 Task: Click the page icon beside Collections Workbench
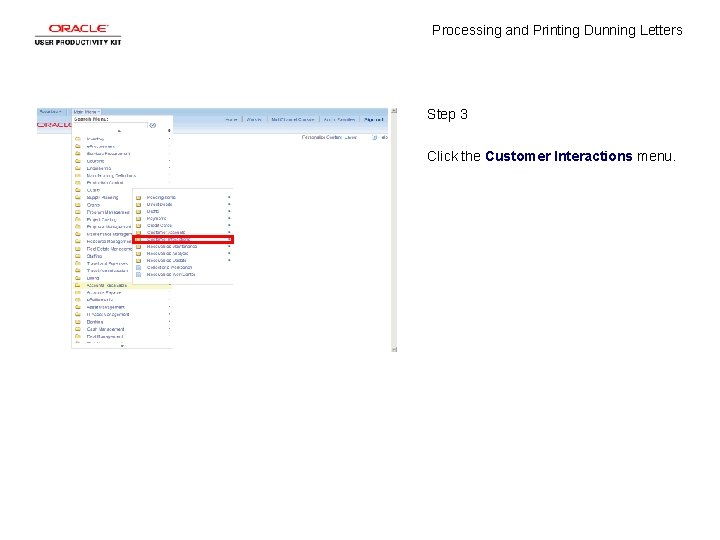tap(138, 267)
